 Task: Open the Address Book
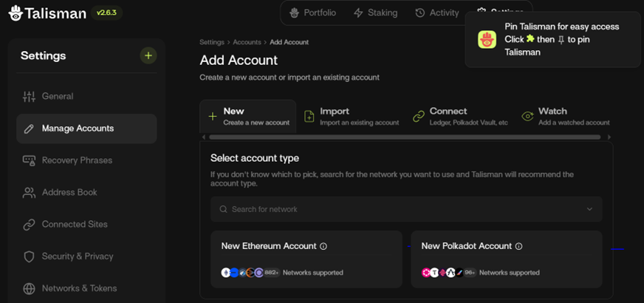click(86, 192)
